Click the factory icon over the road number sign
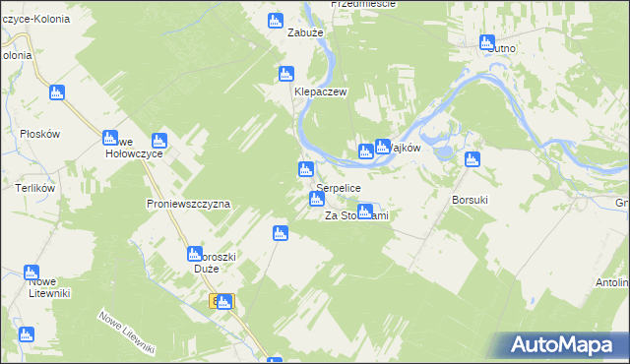This screenshot has width=630, height=364. [x=224, y=302]
